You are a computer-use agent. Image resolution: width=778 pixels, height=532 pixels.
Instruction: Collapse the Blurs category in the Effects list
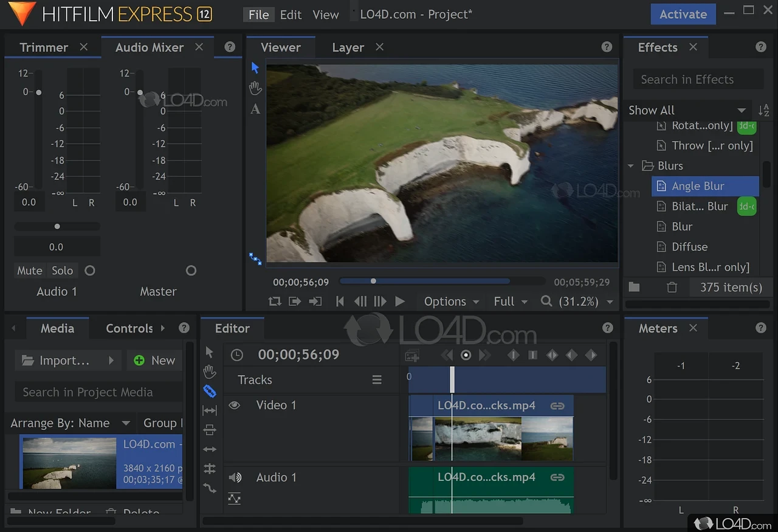(630, 165)
